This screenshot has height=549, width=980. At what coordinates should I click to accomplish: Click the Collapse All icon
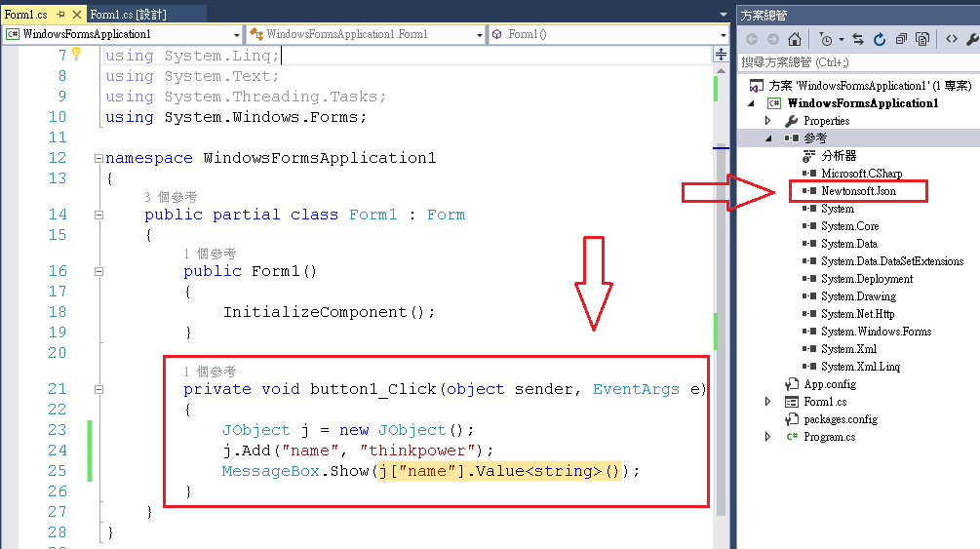click(901, 39)
